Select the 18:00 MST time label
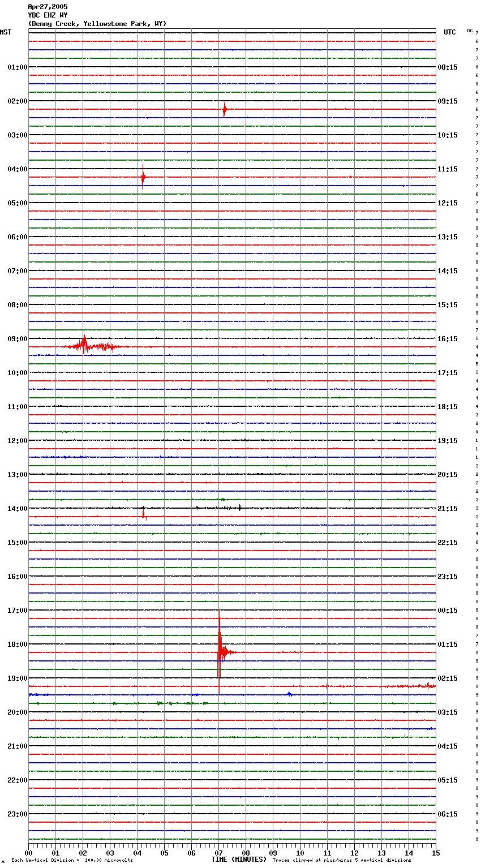Image resolution: width=481 pixels, height=868 pixels. (x=18, y=644)
